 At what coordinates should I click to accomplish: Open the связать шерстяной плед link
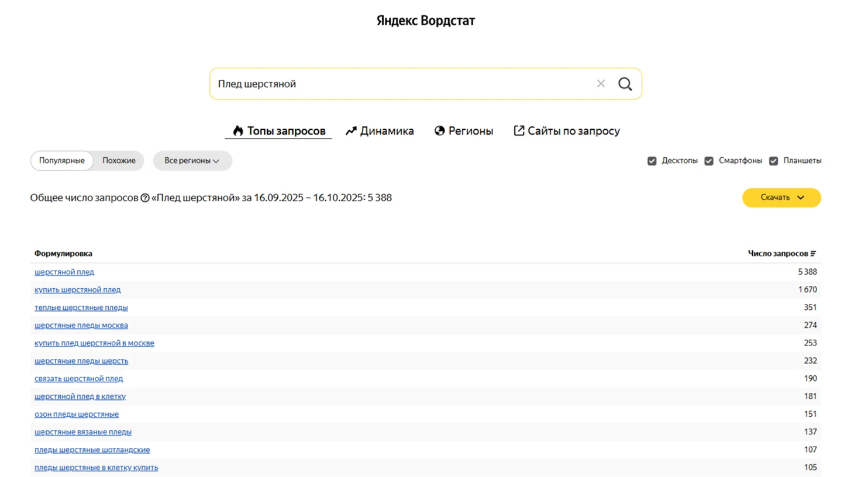(x=79, y=379)
